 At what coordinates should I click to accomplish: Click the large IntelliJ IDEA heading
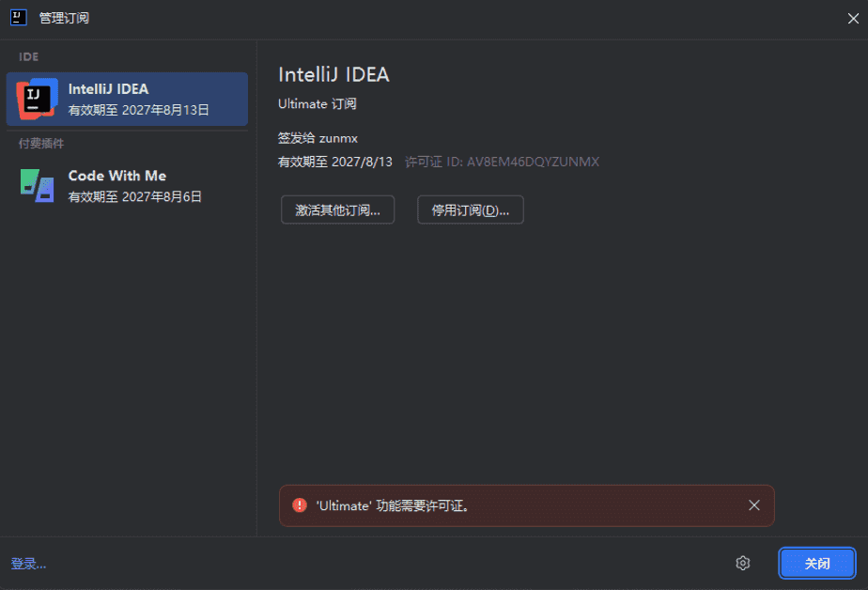point(333,75)
